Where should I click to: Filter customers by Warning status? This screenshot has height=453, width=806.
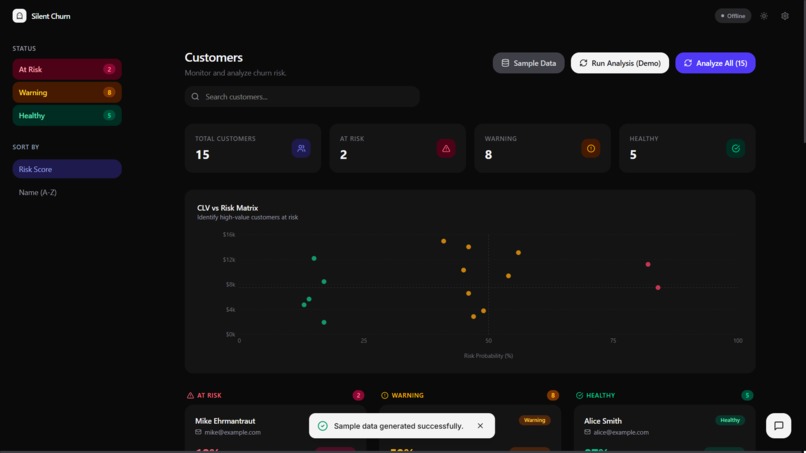67,93
